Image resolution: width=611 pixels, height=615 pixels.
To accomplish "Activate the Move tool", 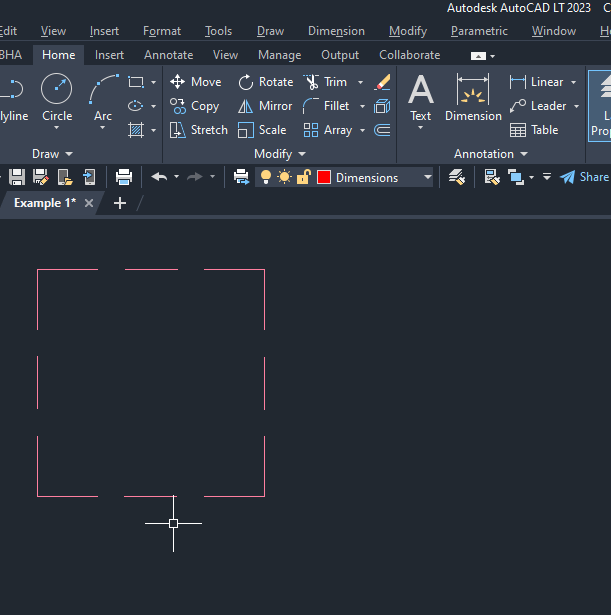I will click(196, 82).
